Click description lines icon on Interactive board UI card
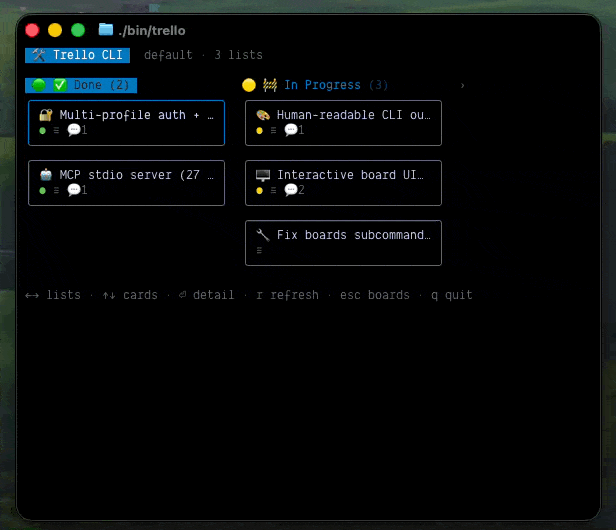This screenshot has width=616, height=530. [273, 190]
